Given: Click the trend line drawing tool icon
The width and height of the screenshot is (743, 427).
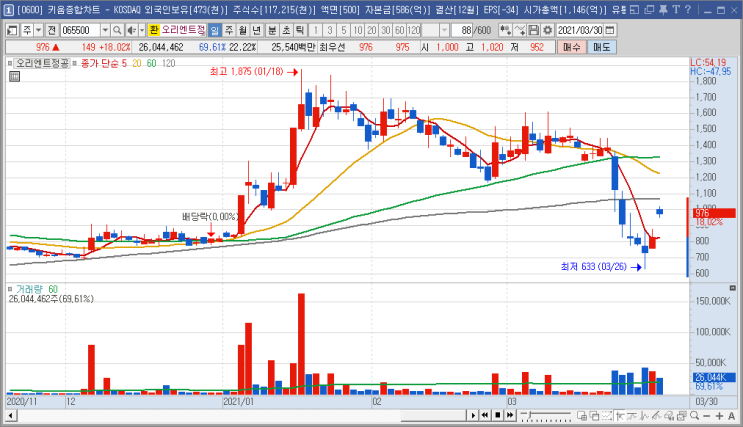Looking at the screenshot, I should tap(657, 416).
